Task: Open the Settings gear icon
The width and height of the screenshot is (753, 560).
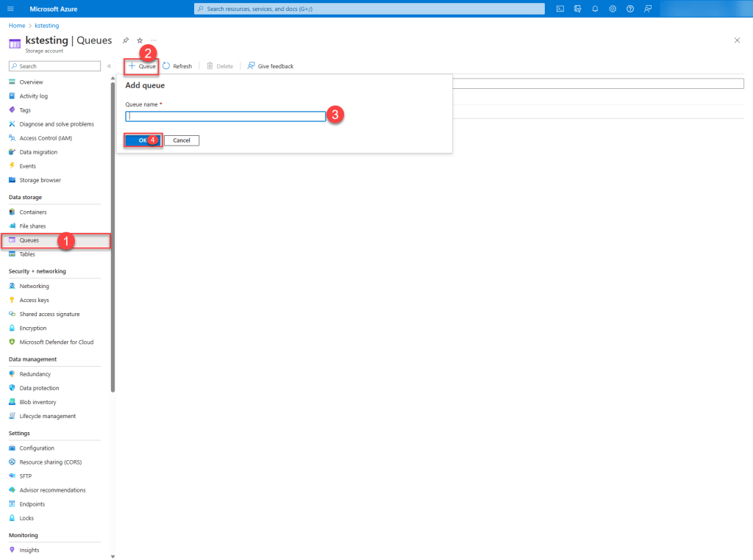Action: (x=613, y=9)
